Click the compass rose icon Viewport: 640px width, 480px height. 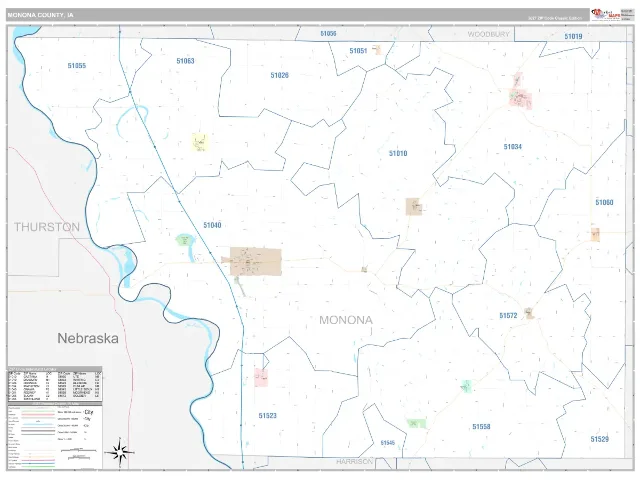[119, 452]
